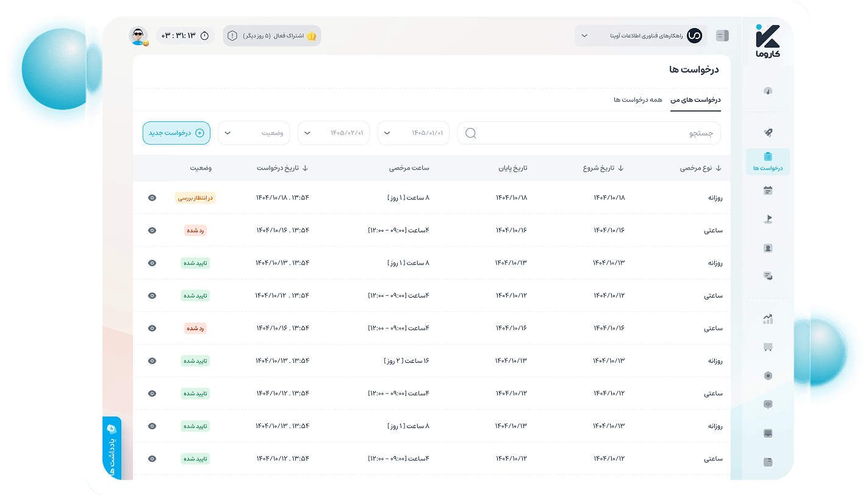The image size is (868, 497).
Task: Open the audio waveform sidebar icon
Action: 768,404
